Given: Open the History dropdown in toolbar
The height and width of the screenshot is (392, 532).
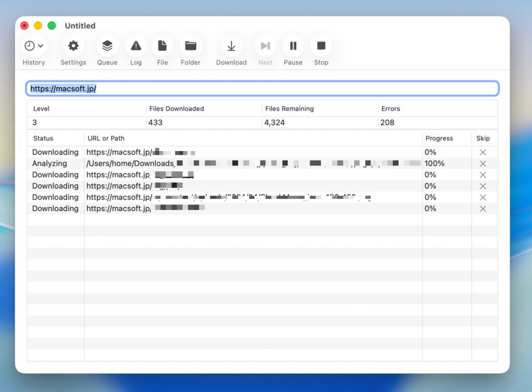Looking at the screenshot, I should 34,46.
